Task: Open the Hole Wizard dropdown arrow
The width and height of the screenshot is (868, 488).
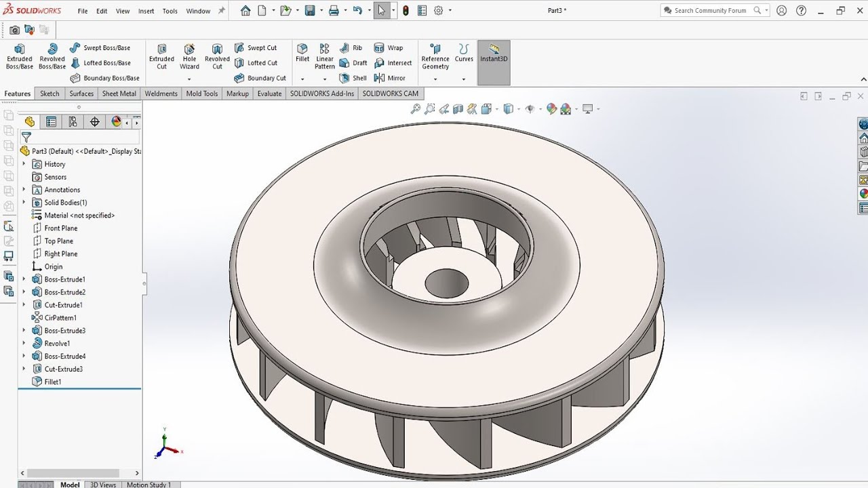Action: (x=189, y=79)
